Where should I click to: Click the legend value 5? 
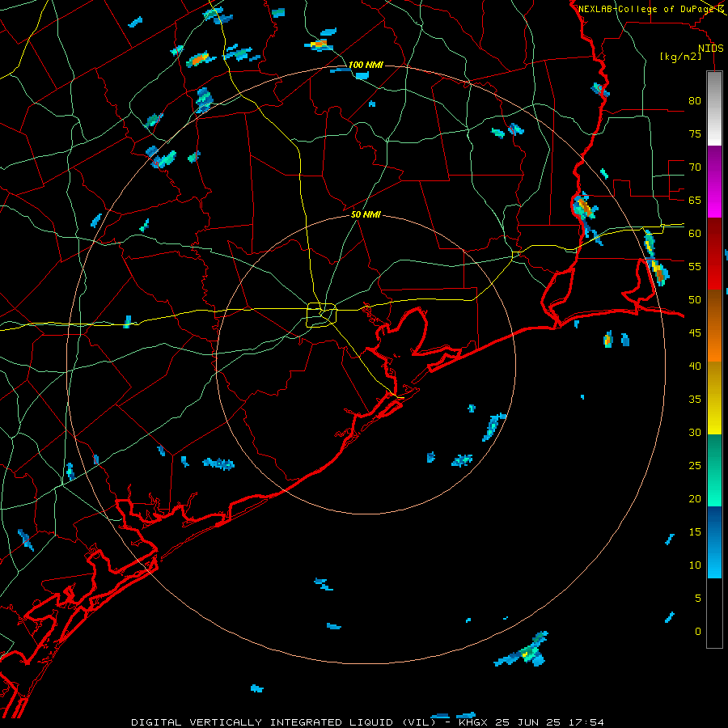click(698, 598)
